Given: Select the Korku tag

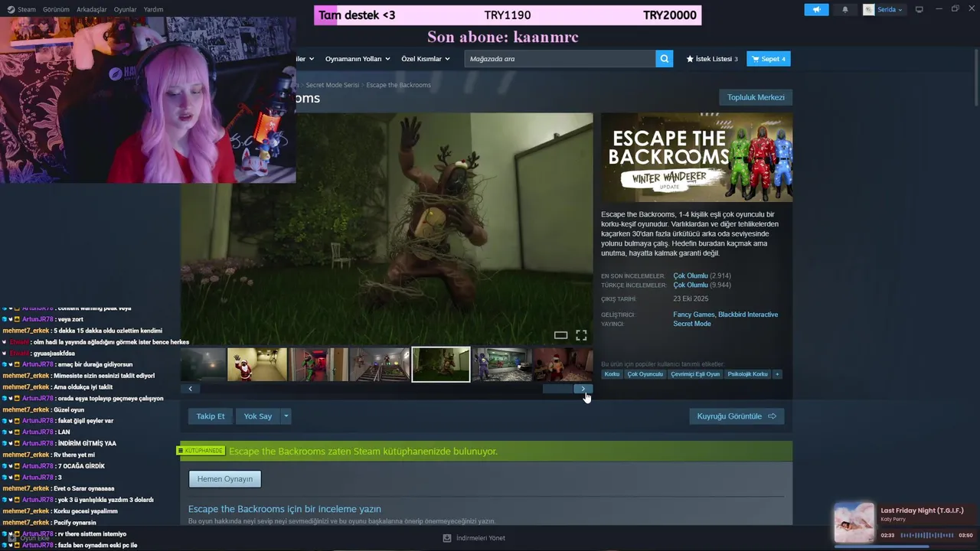Looking at the screenshot, I should click(x=612, y=374).
